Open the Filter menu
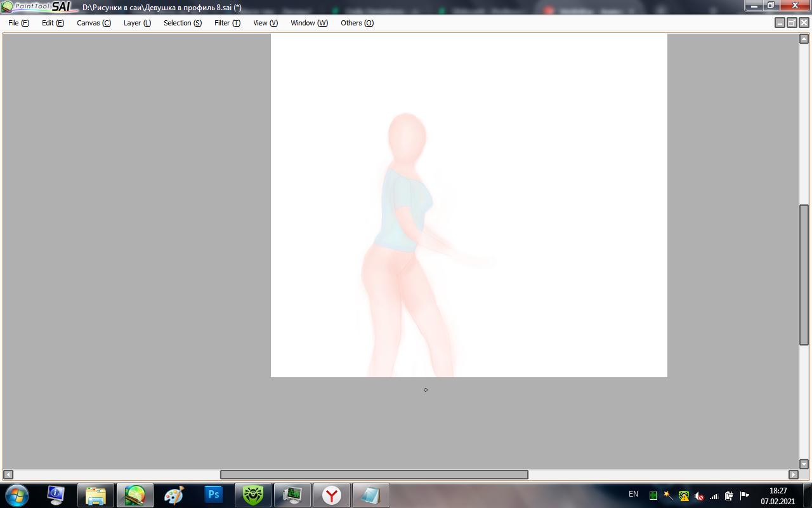The height and width of the screenshot is (508, 812). [227, 23]
